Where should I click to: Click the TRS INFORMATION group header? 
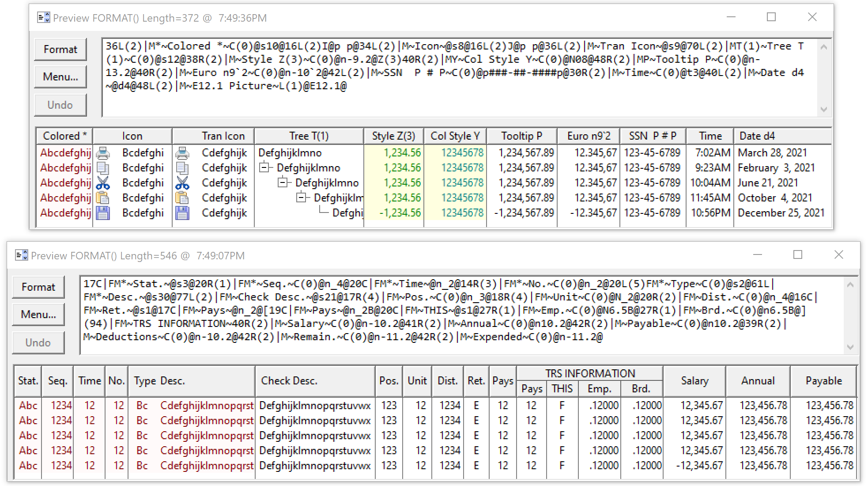click(590, 373)
